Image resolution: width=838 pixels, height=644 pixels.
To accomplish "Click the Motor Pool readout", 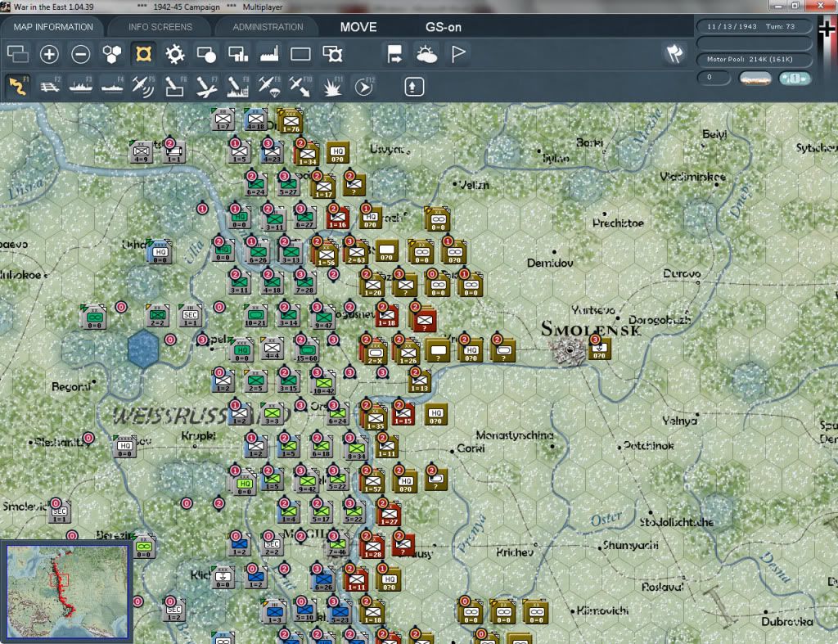I will pyautogui.click(x=754, y=59).
